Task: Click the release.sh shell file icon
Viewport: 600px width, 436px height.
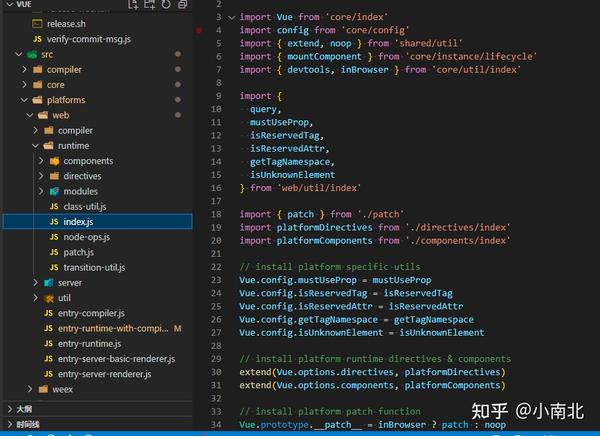Action: tap(37, 24)
